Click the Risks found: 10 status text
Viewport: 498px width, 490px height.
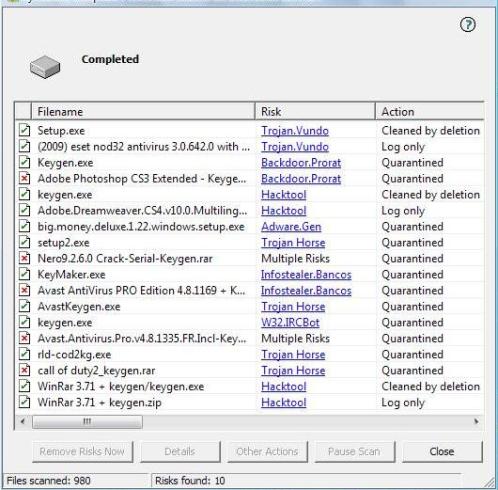190,481
